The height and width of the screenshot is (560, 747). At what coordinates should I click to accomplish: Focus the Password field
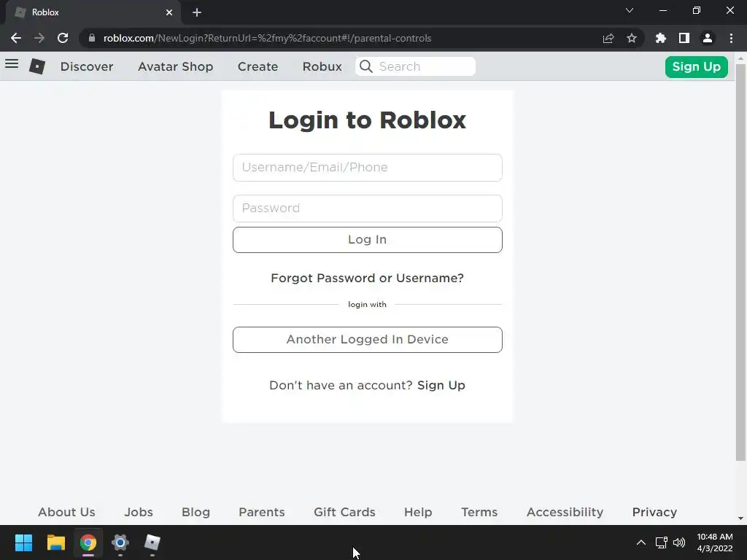(x=368, y=209)
